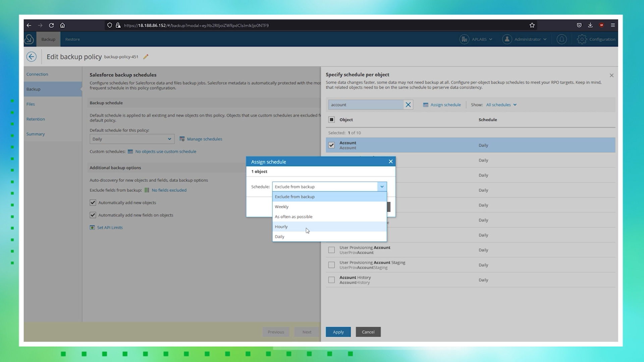The width and height of the screenshot is (644, 362).
Task: Switch to the Restore tab
Action: (72, 39)
